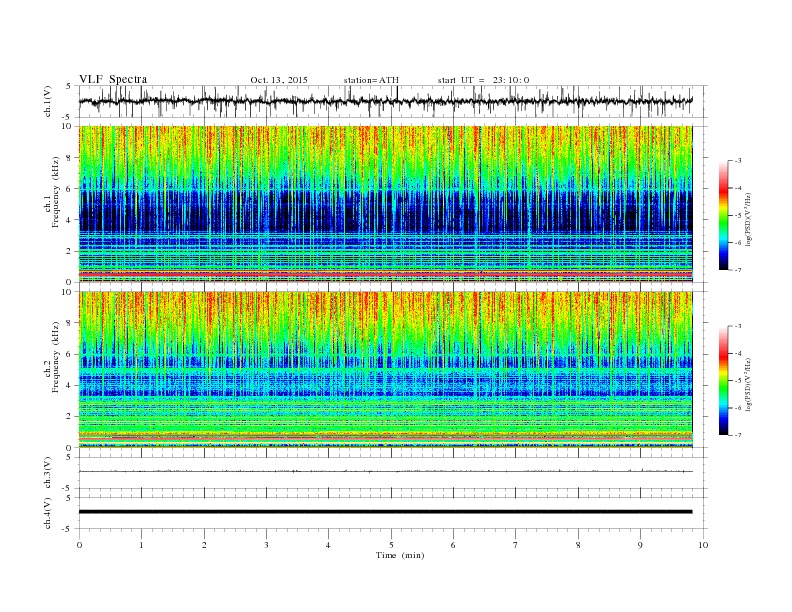Select the date text "Oct. 13, 2015"

pyautogui.click(x=279, y=80)
